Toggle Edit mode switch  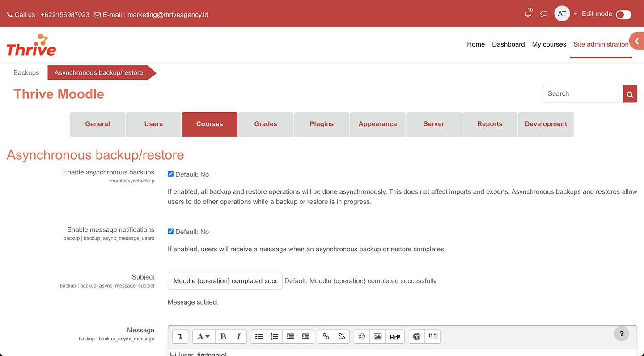623,15
